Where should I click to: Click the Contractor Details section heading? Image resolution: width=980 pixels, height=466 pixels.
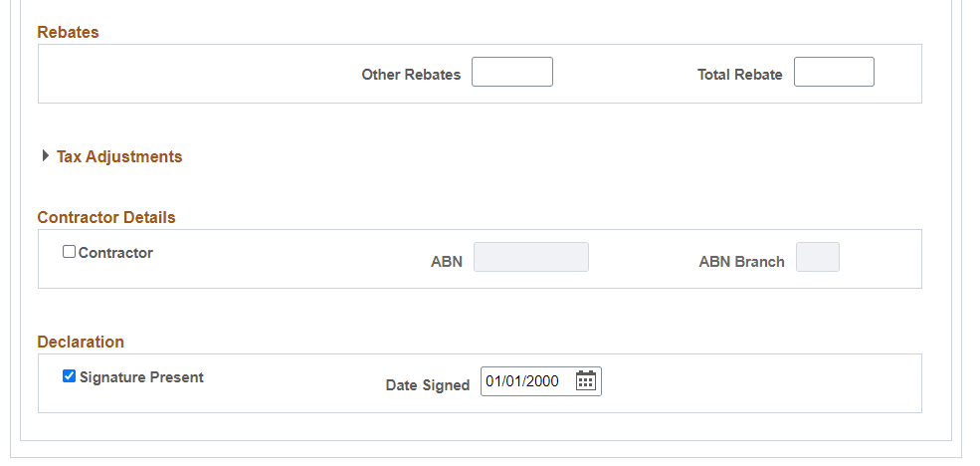(106, 217)
